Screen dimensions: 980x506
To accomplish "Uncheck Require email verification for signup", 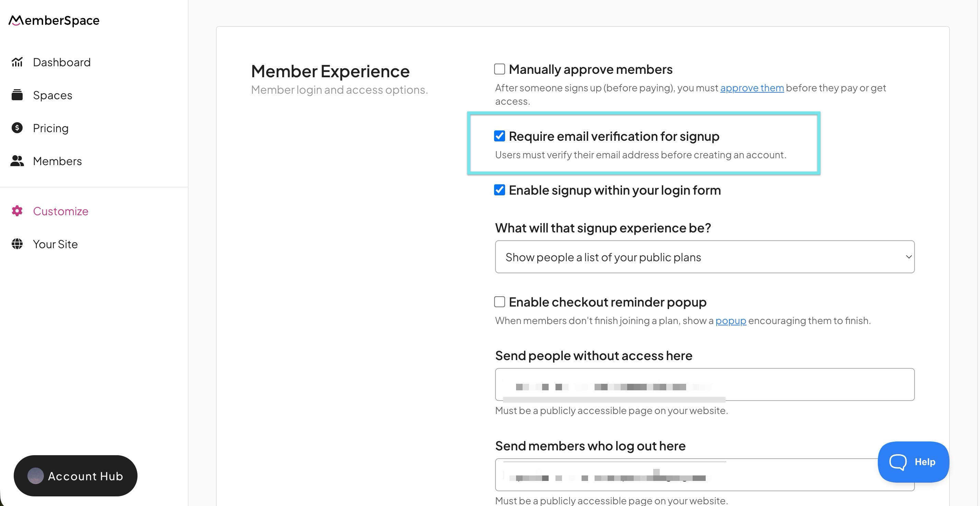I will point(500,136).
